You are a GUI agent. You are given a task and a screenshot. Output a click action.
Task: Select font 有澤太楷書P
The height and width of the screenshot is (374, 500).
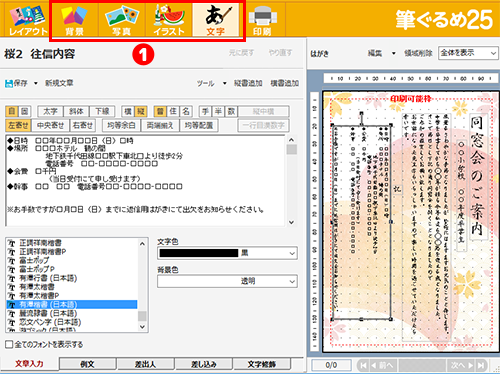pos(39,296)
